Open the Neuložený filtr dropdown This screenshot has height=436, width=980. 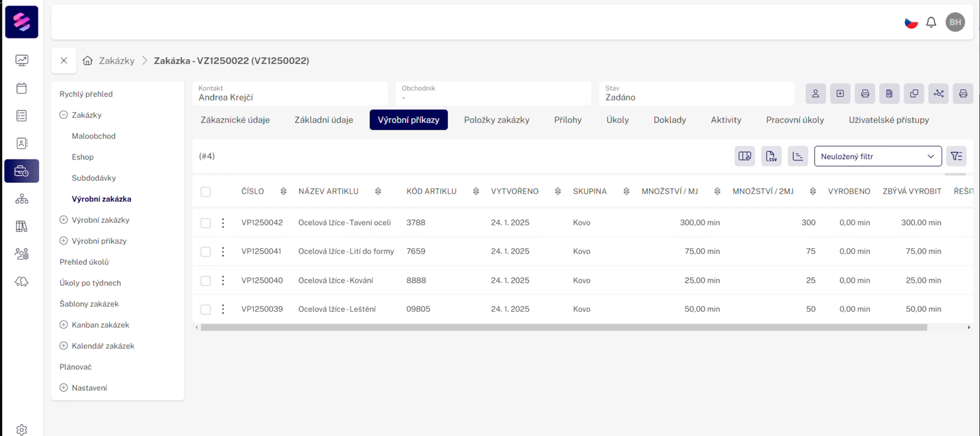(878, 156)
